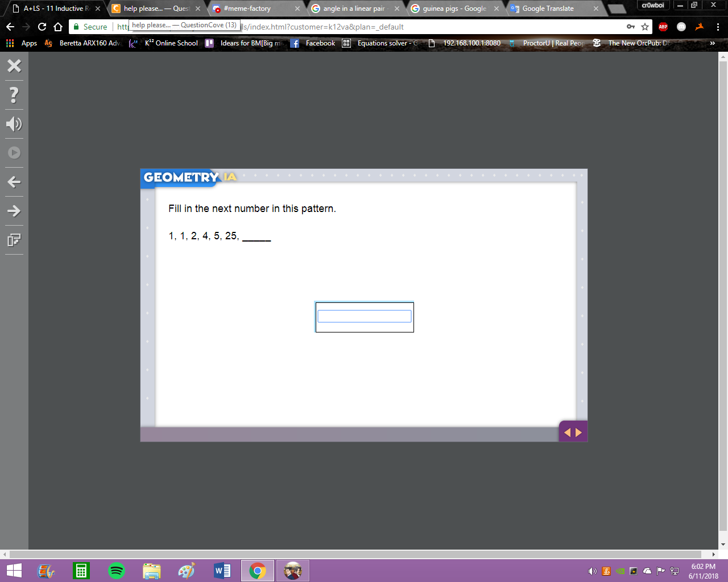Click the orange previous triangle in lesson frame
Screen dimensions: 728x582
(567, 433)
